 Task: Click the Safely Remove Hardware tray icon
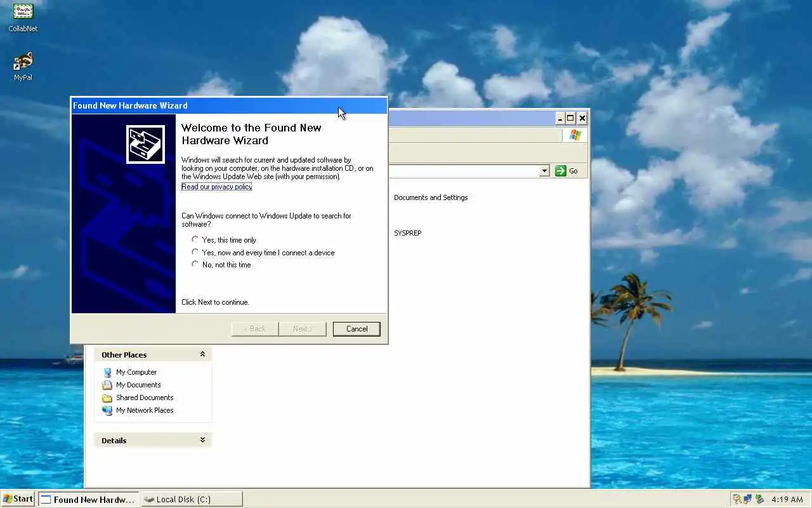click(x=759, y=499)
